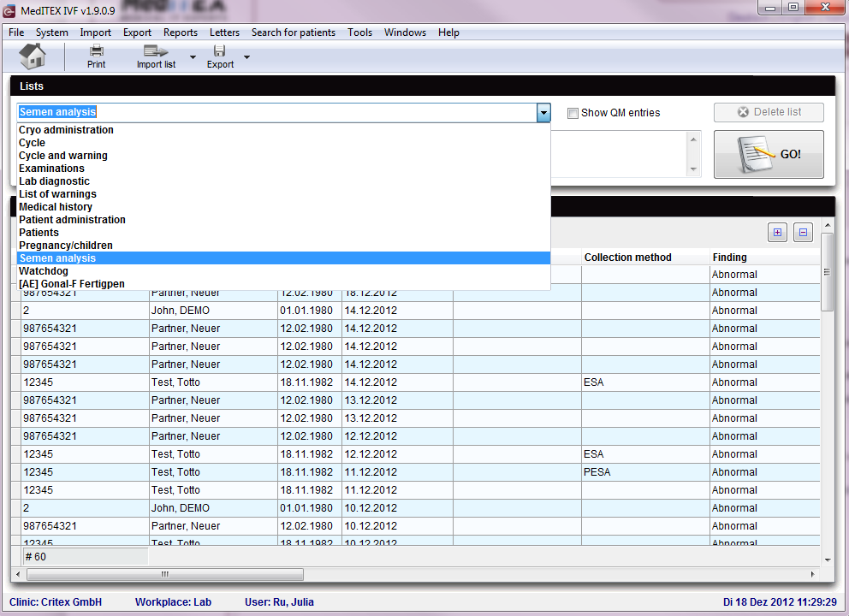Open Export dropdown arrow
The height and width of the screenshot is (616, 849).
[x=246, y=56]
